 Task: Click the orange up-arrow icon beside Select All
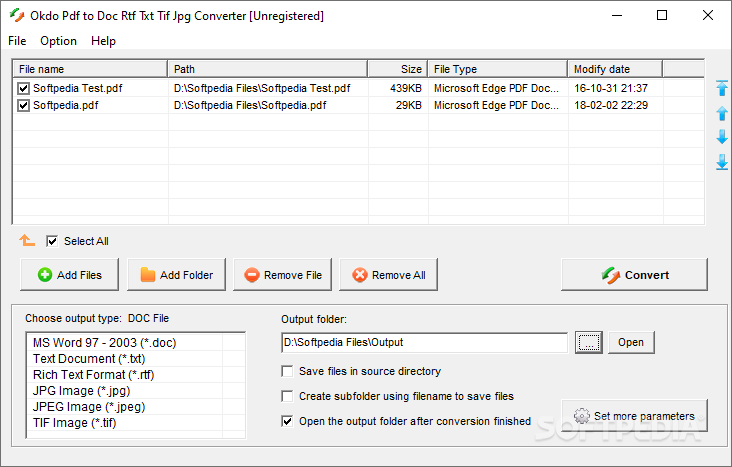coord(27,241)
